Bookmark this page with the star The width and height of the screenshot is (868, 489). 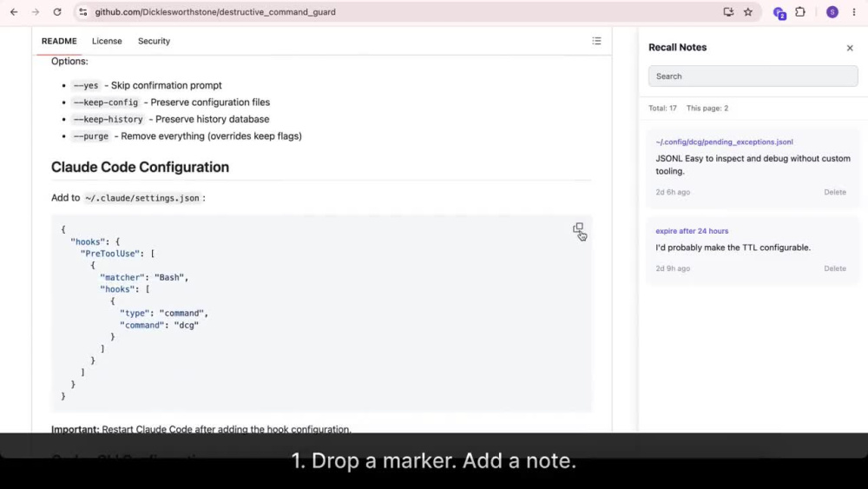[x=748, y=11]
